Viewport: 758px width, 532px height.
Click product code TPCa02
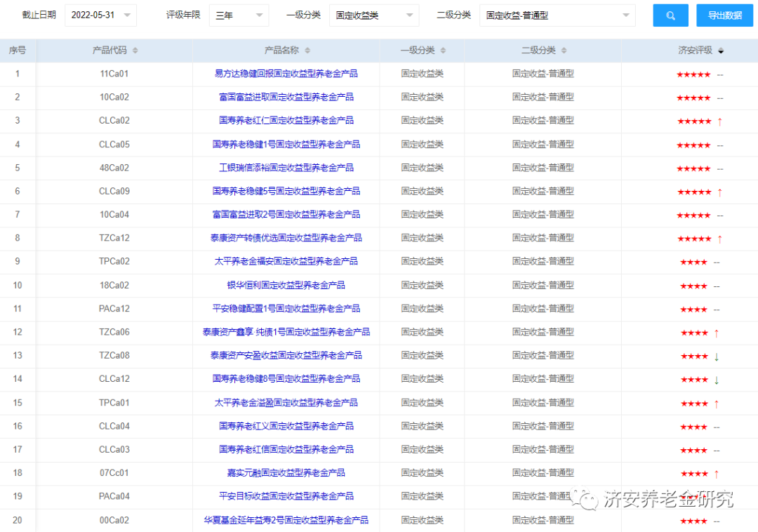coord(114,261)
